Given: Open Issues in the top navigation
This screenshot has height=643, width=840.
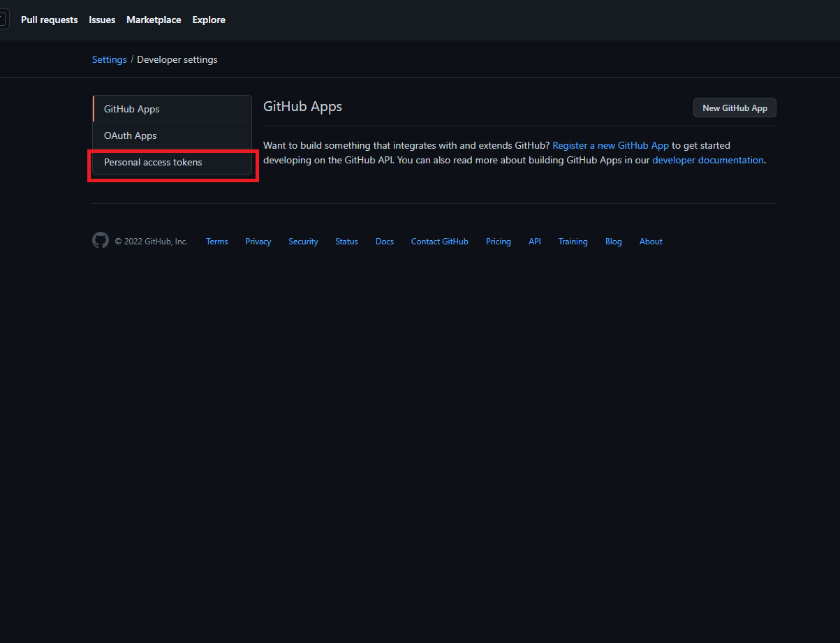Looking at the screenshot, I should click(x=102, y=20).
